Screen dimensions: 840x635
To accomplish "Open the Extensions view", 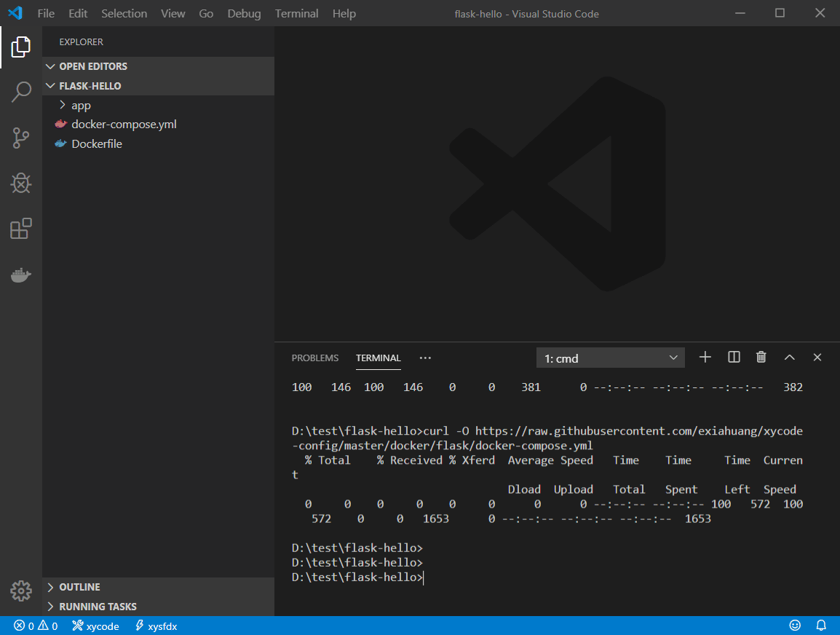I will (21, 229).
